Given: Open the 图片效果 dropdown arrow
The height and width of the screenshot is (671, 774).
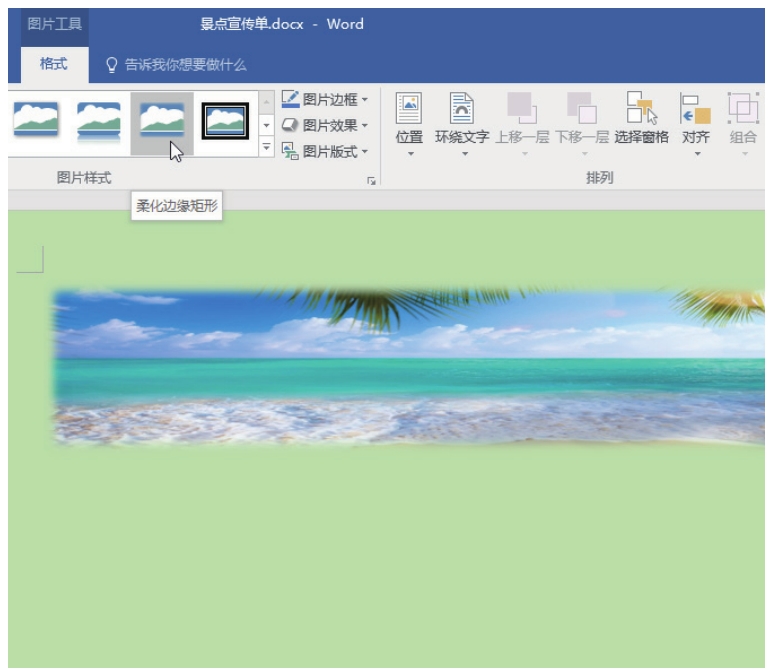Looking at the screenshot, I should coord(365,125).
